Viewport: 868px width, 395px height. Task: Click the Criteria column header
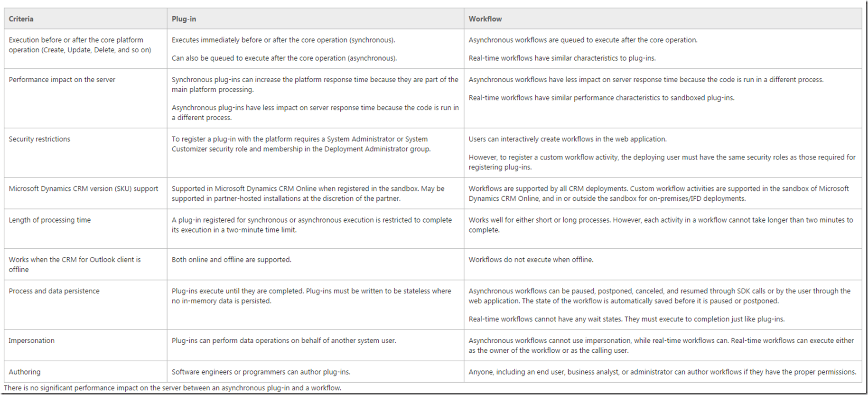click(x=21, y=19)
